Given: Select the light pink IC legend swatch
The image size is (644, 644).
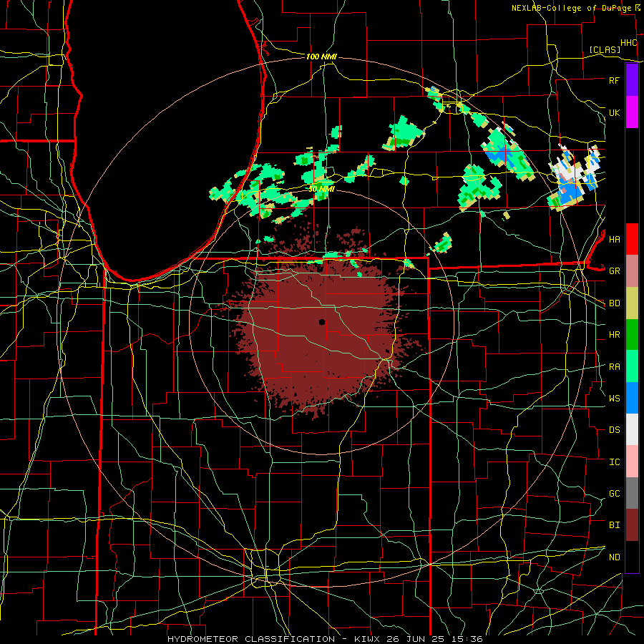Looking at the screenshot, I should pyautogui.click(x=632, y=462).
